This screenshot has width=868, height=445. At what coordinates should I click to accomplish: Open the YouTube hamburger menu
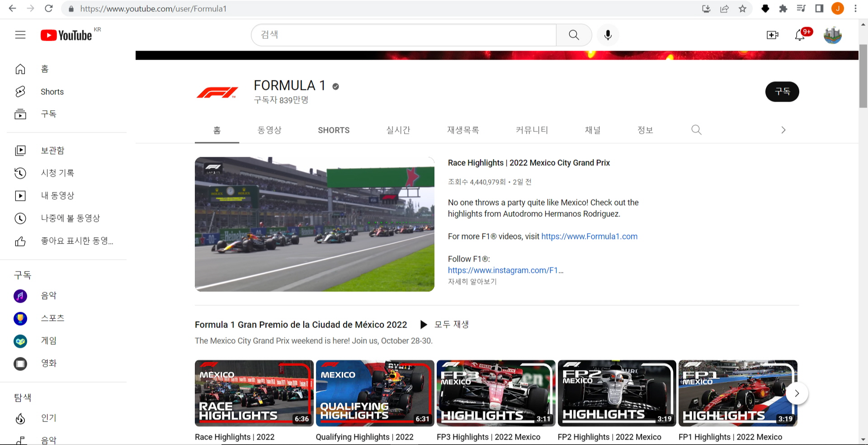pyautogui.click(x=20, y=35)
